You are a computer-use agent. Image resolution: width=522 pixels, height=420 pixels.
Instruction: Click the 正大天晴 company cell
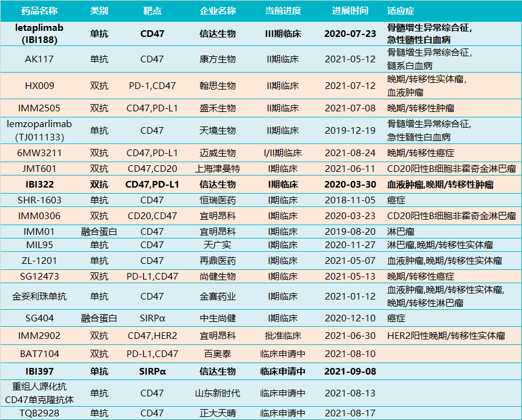point(217,413)
